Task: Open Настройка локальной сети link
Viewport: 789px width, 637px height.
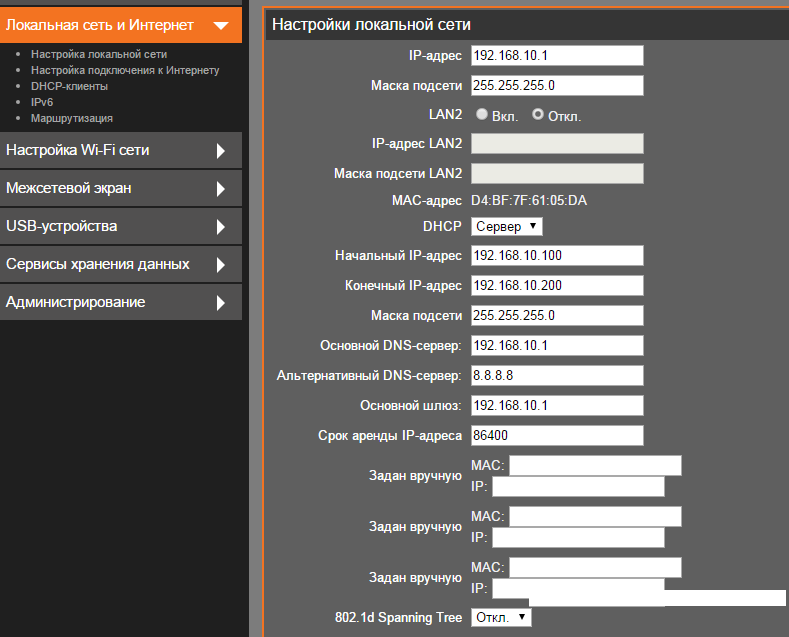Action: pos(99,54)
